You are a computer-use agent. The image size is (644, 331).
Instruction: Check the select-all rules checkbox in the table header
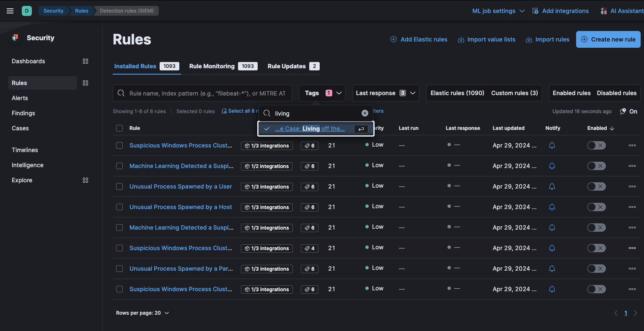coord(119,128)
